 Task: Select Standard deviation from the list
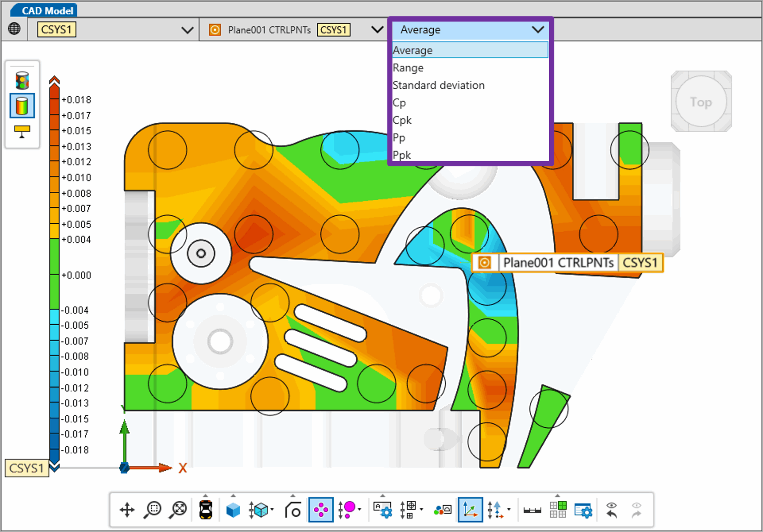coord(439,85)
